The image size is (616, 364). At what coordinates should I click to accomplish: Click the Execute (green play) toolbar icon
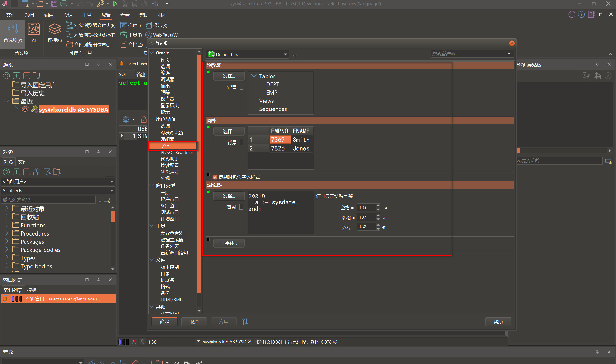115,4
